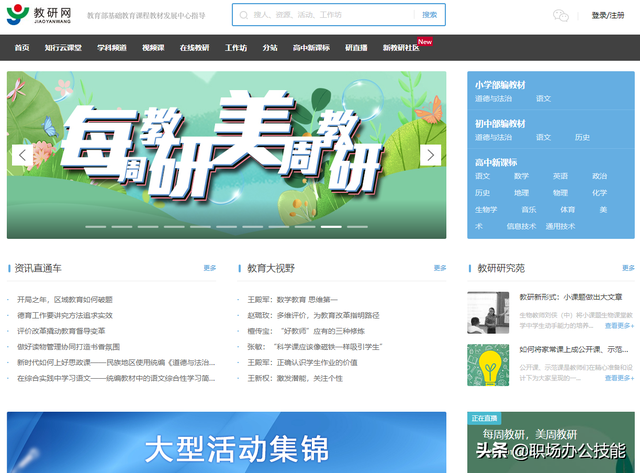Open article 评价改革撬动教育督导变革
This screenshot has height=473, width=640.
point(61,331)
